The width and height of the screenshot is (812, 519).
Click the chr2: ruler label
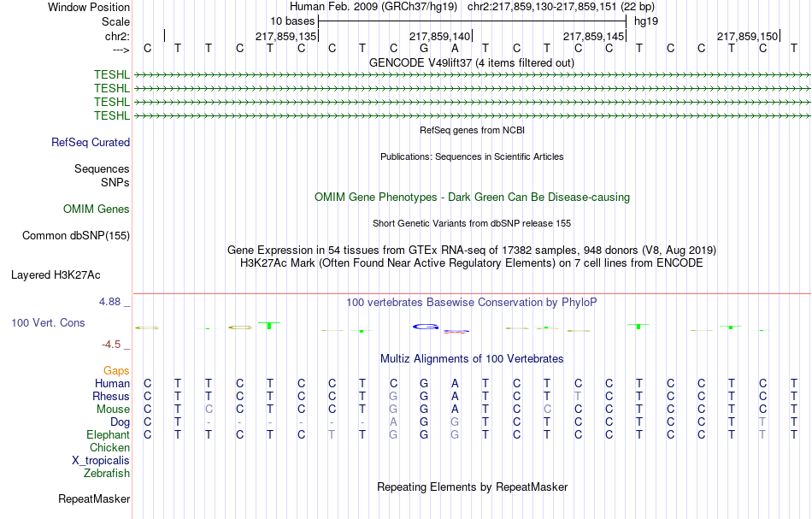pos(117,36)
